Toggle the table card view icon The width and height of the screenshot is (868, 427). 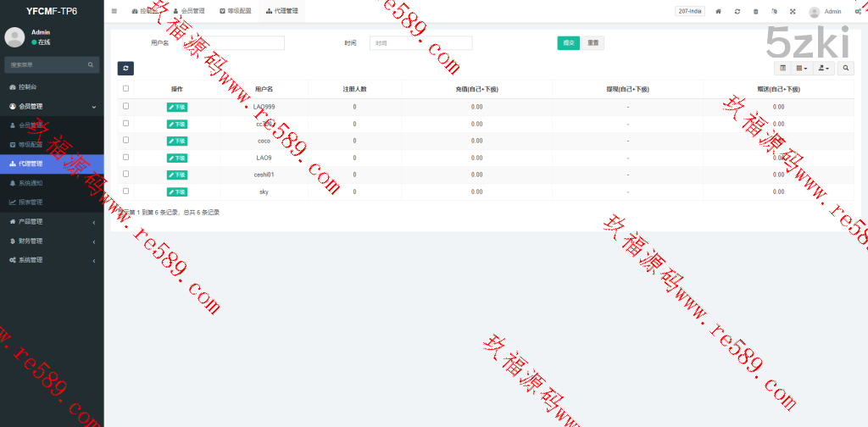click(782, 68)
